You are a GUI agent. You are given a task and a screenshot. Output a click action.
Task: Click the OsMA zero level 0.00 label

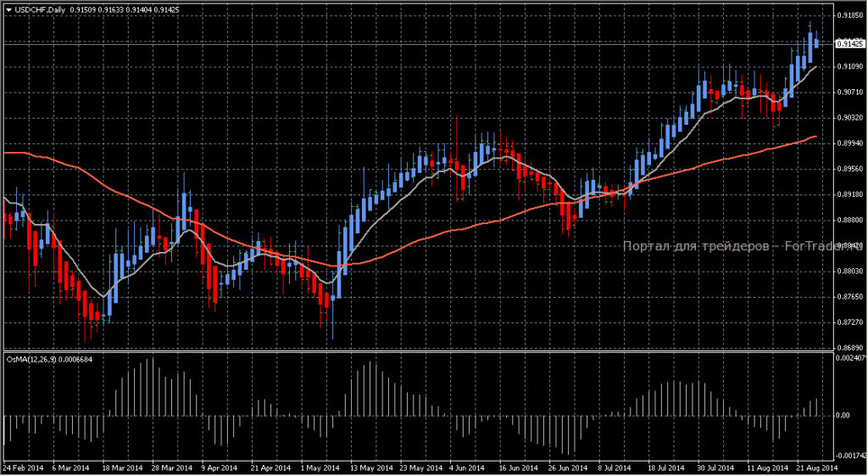click(x=845, y=415)
